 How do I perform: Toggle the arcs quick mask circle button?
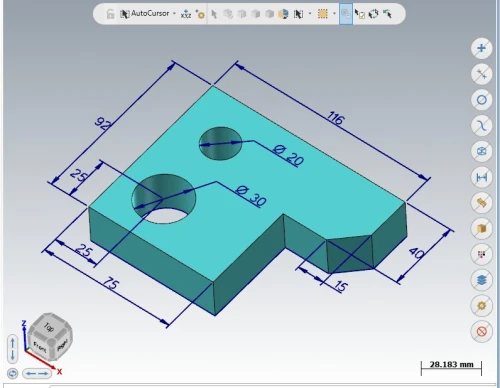pyautogui.click(x=481, y=100)
